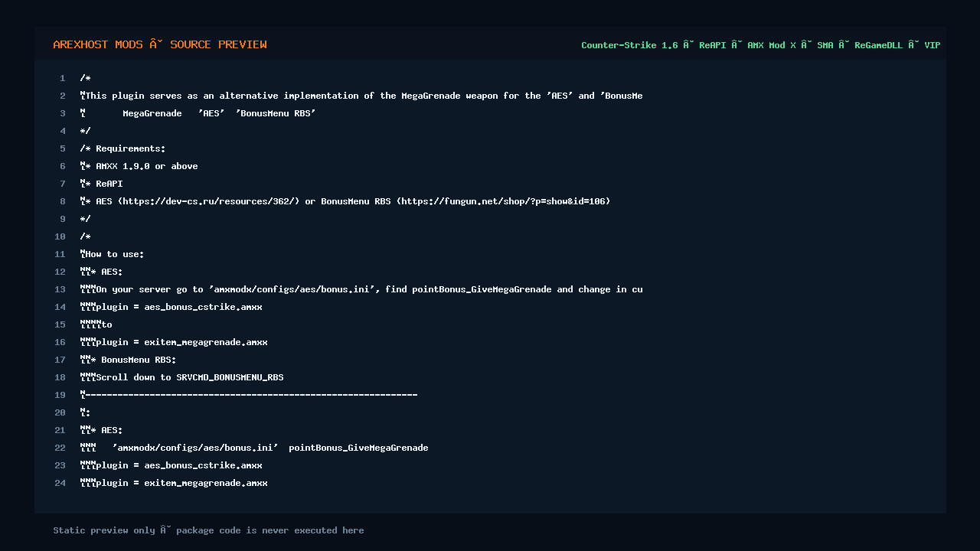Image resolution: width=980 pixels, height=551 pixels.
Task: Click the '* AES:' line numbered 21
Action: tap(101, 430)
